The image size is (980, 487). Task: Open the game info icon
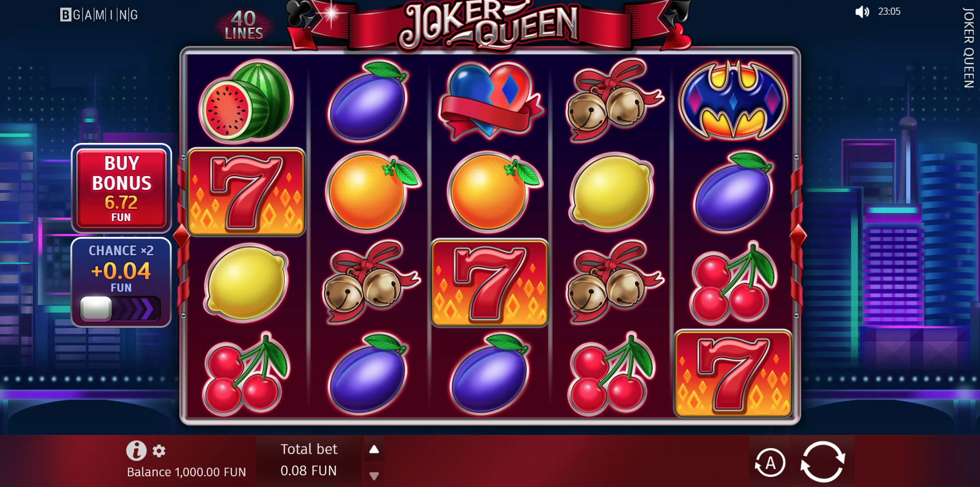click(136, 450)
